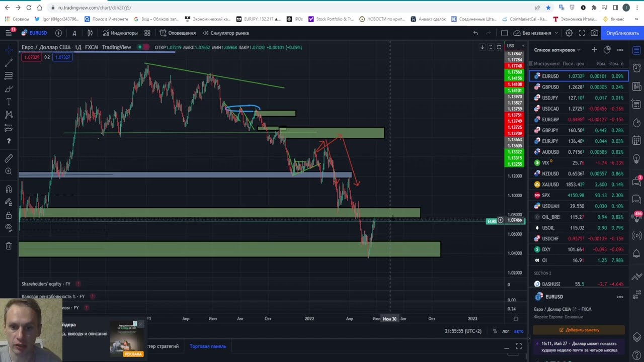Select the brush drawing tool
This screenshot has height=362, width=644.
tap(9, 89)
